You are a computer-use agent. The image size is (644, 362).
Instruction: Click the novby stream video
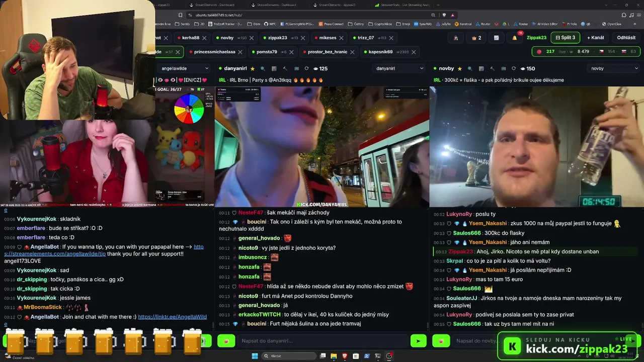[537, 147]
